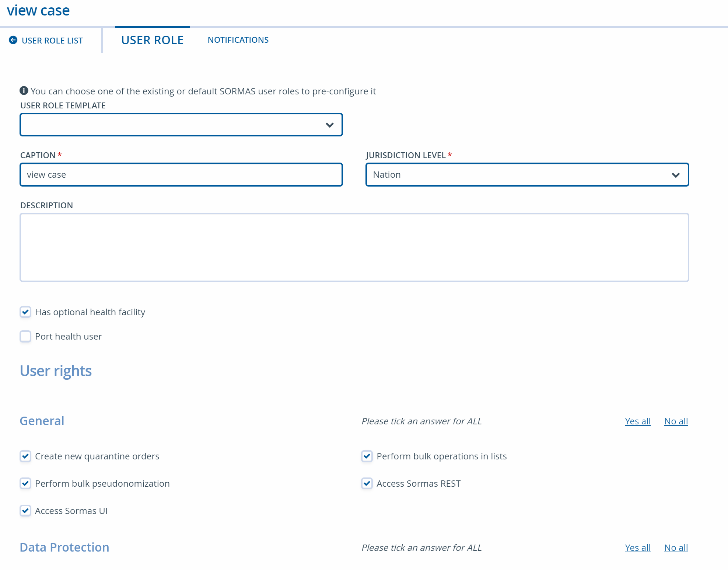Click into the Caption text field
Viewport: 728px width, 570px height.
coord(181,175)
